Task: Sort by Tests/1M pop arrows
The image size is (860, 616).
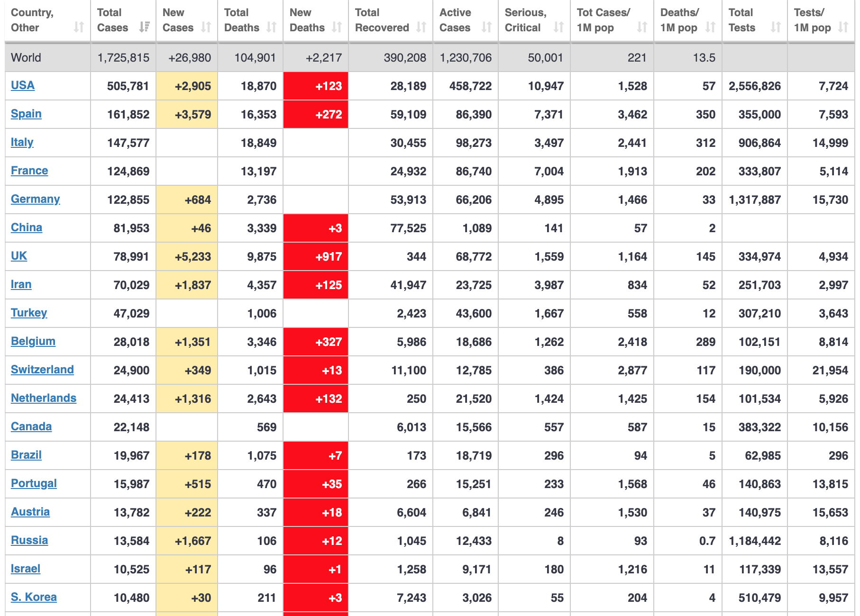Action: [x=843, y=27]
